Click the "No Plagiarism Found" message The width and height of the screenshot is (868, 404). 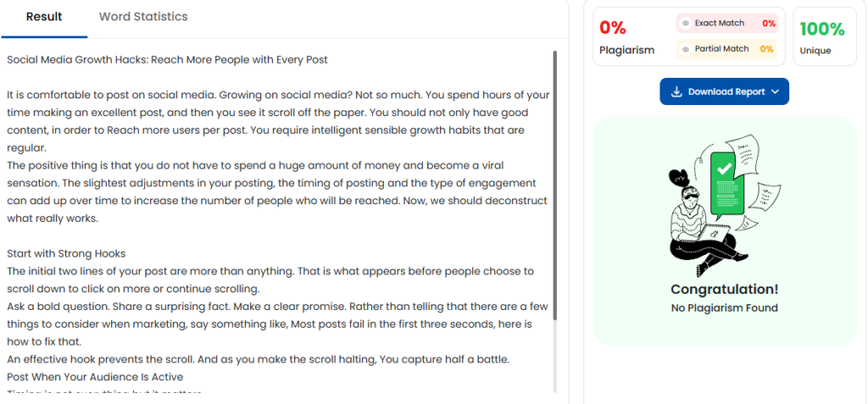tap(724, 308)
